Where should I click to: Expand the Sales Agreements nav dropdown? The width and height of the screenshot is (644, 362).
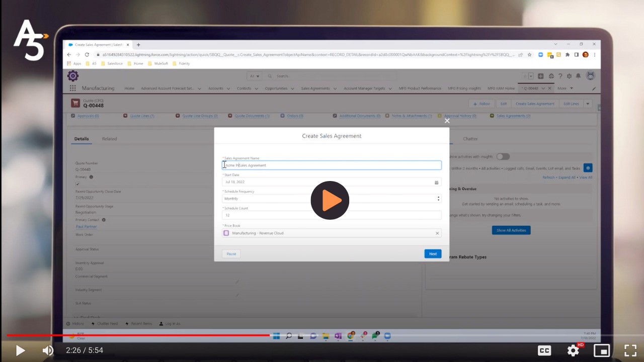click(334, 89)
